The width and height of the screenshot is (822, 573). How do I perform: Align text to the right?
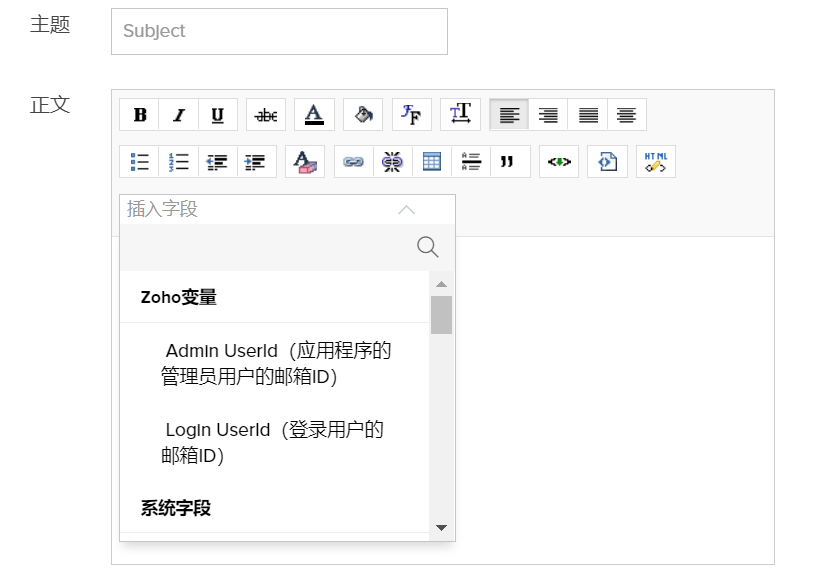tap(548, 114)
